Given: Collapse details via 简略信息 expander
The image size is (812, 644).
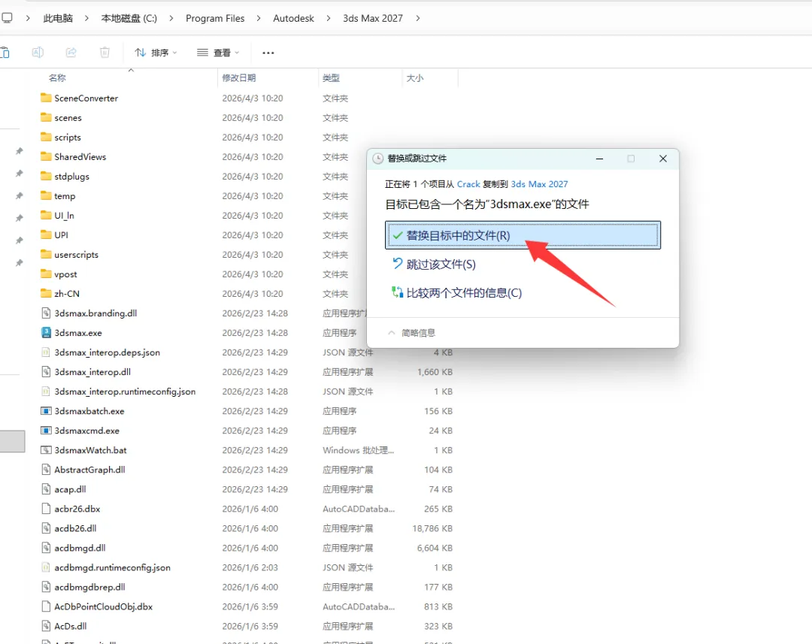Looking at the screenshot, I should (412, 333).
